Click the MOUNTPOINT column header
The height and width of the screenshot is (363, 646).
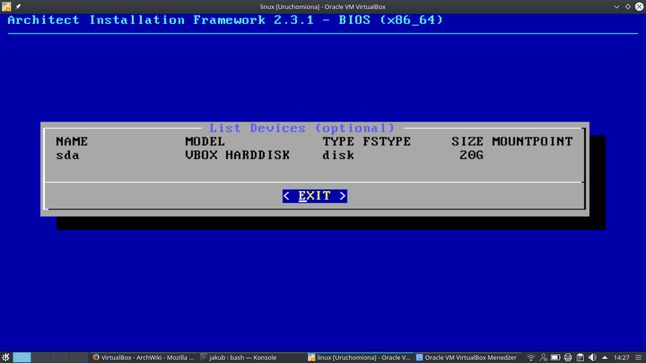(532, 141)
